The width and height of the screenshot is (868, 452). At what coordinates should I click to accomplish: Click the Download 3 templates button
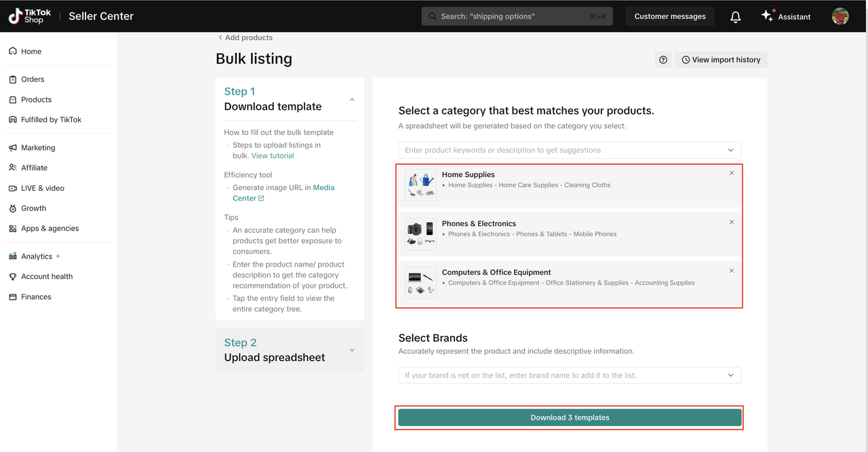570,418
